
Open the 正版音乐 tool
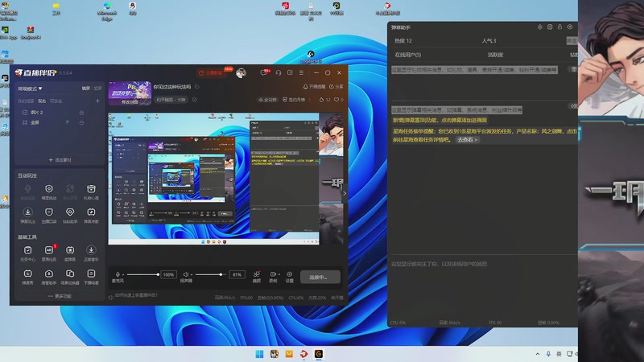tap(91, 253)
